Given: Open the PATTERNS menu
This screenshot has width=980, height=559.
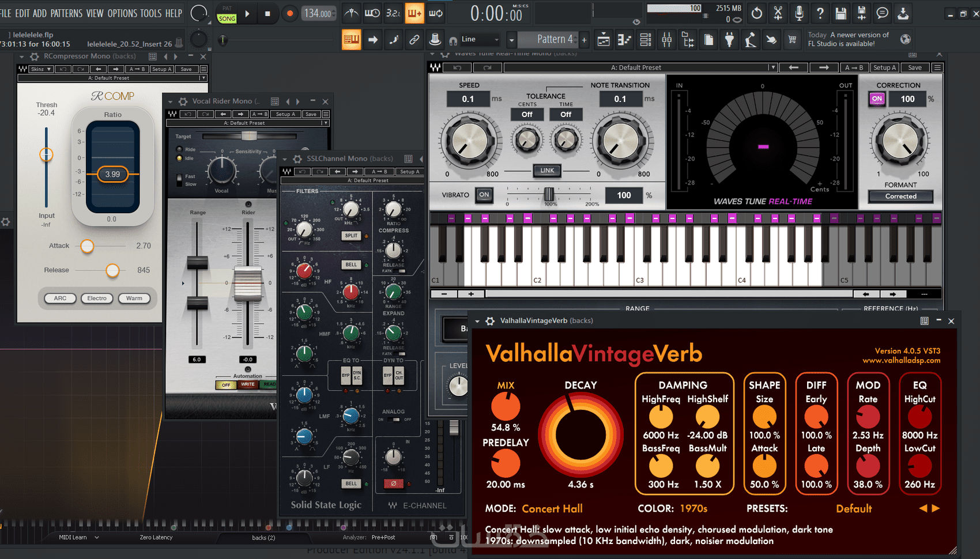Looking at the screenshot, I should tap(66, 13).
